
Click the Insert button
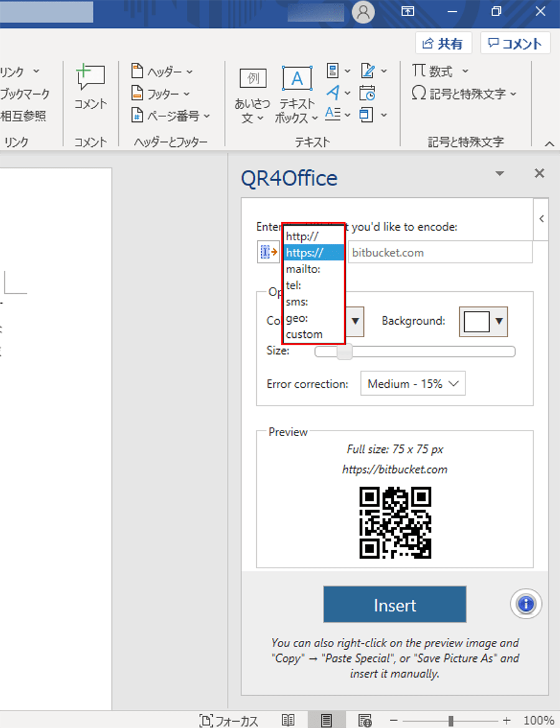394,605
